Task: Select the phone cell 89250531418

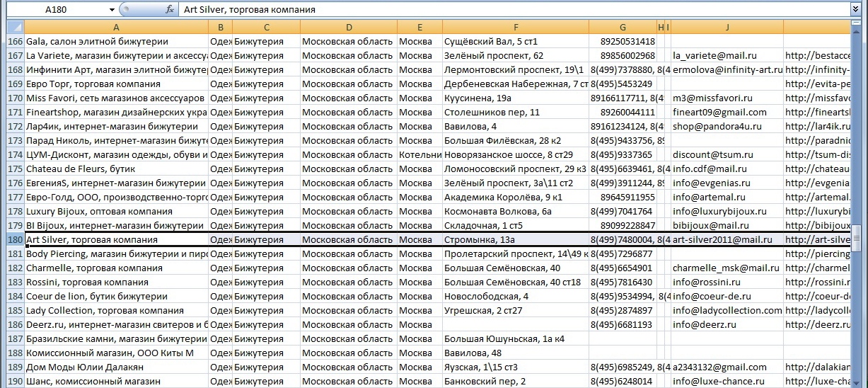Action: [623, 42]
